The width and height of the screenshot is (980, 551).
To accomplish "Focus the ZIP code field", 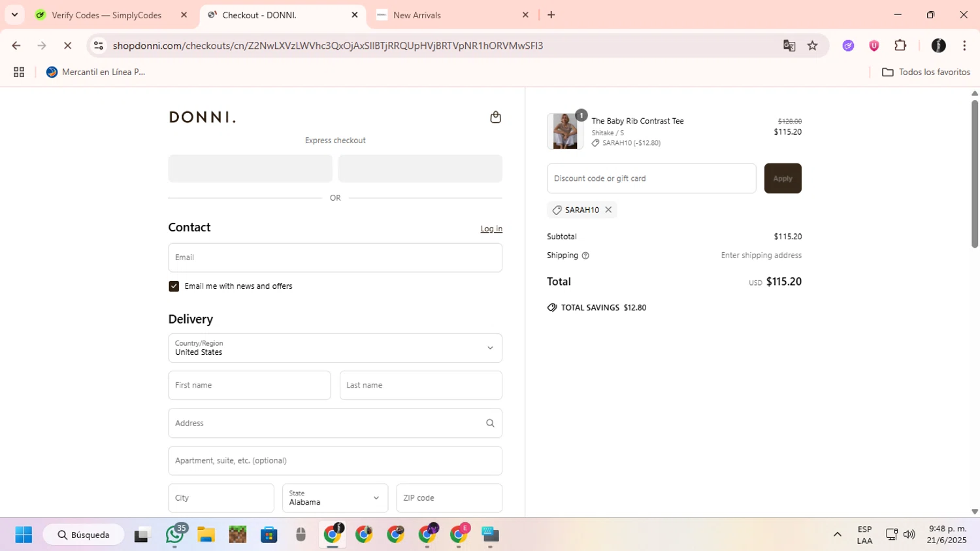I will [449, 498].
